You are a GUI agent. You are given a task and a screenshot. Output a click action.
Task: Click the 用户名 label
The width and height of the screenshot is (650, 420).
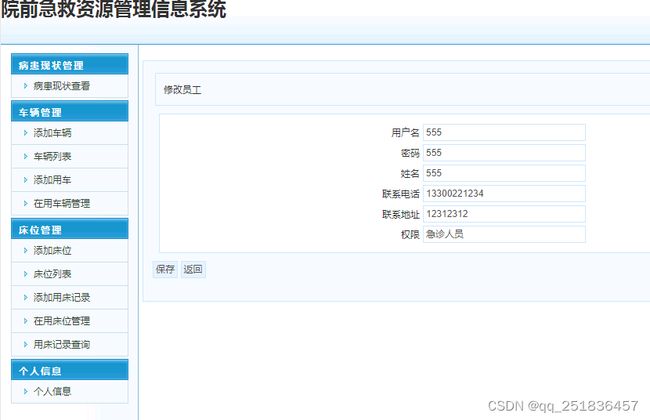pos(405,133)
